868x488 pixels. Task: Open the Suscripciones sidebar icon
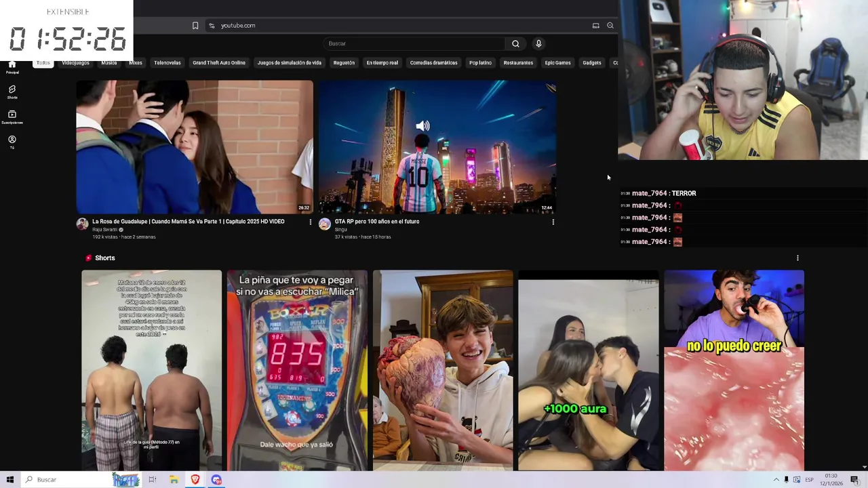[12, 117]
